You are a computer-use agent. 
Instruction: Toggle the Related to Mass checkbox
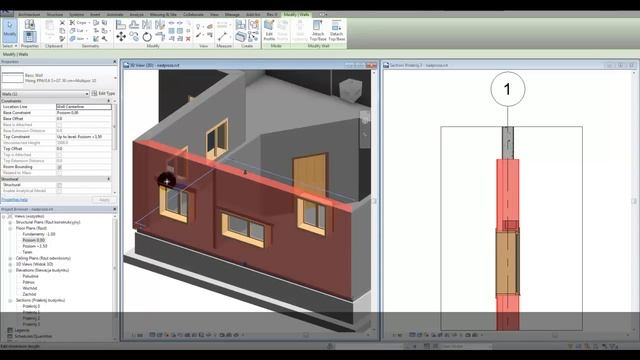point(60,173)
